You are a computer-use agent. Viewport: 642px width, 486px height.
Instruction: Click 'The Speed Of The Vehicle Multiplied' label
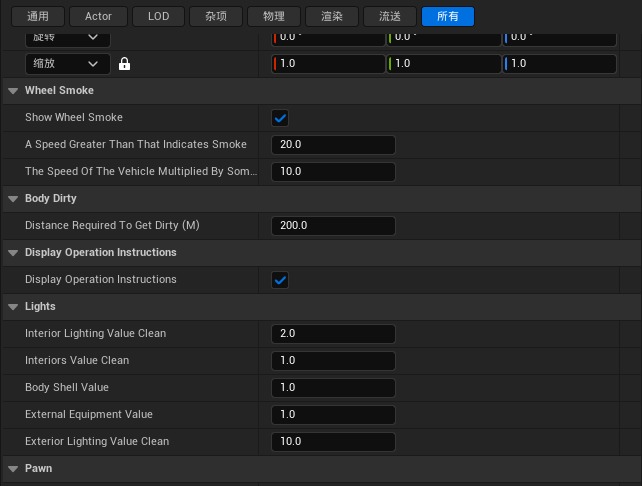pos(141,172)
